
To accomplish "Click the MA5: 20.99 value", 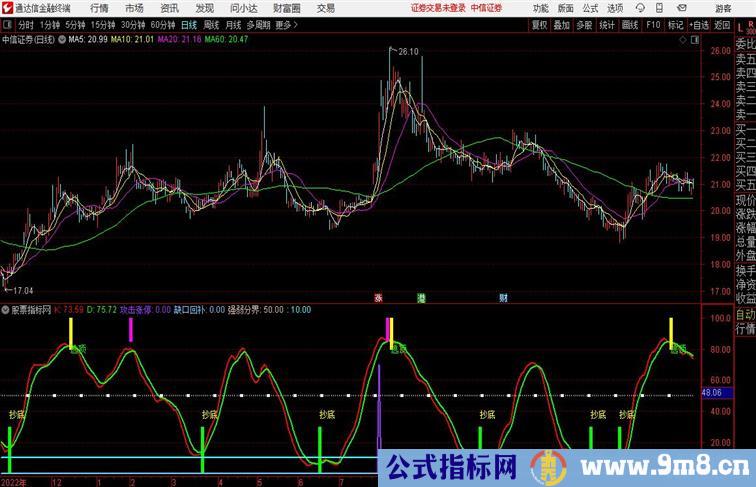I will [88, 40].
